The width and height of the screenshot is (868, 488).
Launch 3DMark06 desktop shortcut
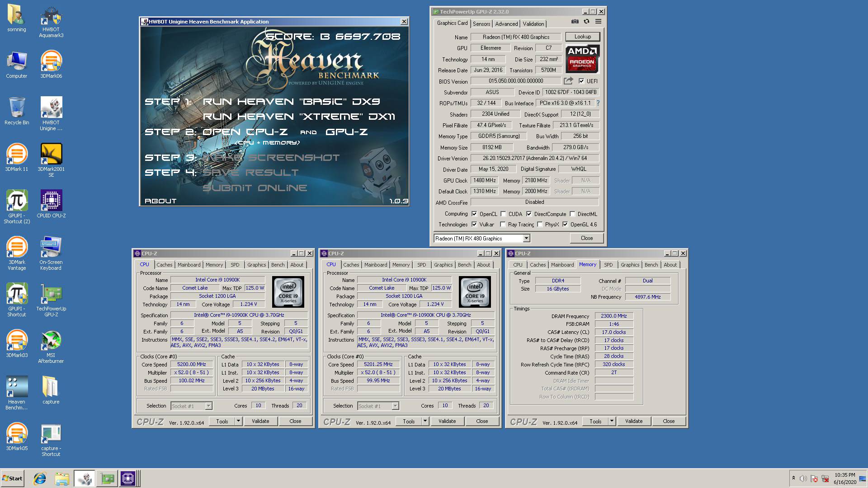coord(51,65)
